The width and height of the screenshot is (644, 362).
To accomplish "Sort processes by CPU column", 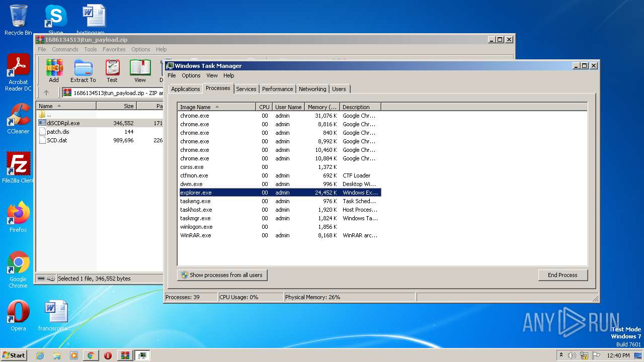I will point(264,107).
